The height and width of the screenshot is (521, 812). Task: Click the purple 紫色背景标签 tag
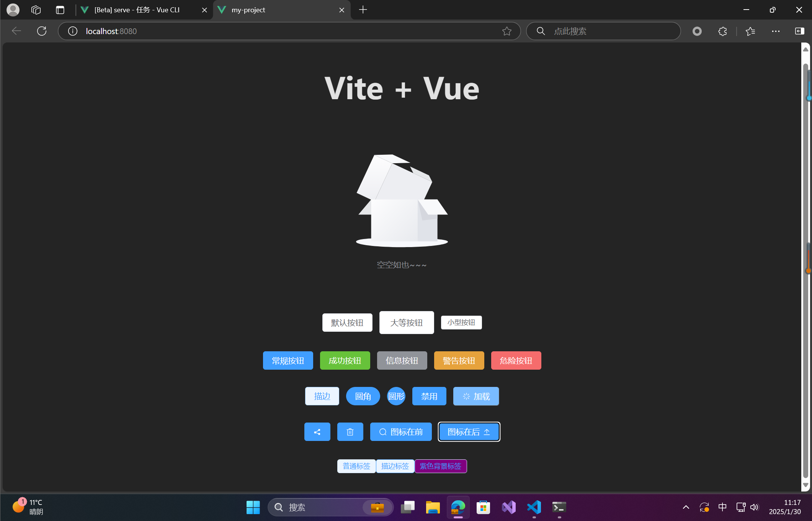pos(441,466)
